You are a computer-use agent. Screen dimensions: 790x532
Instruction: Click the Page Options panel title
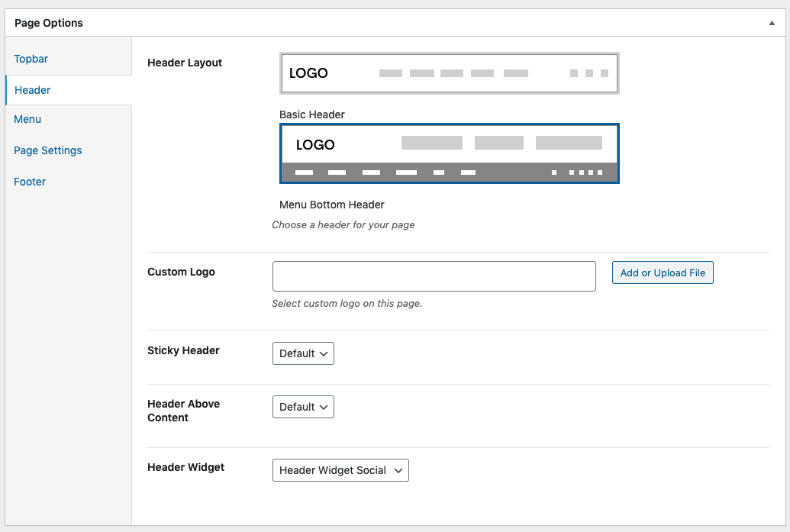click(x=49, y=23)
